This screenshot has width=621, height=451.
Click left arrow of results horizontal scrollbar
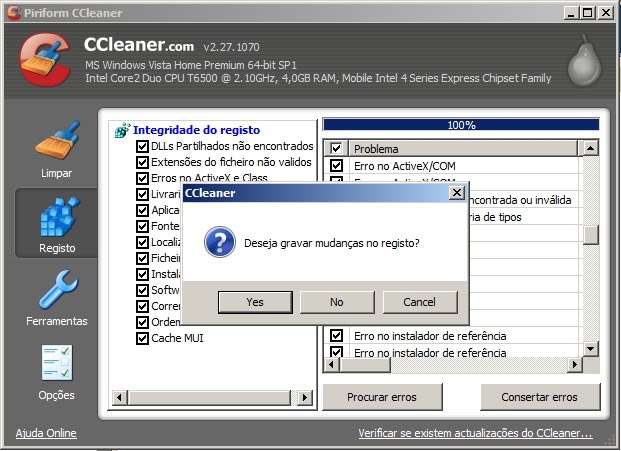click(x=331, y=364)
